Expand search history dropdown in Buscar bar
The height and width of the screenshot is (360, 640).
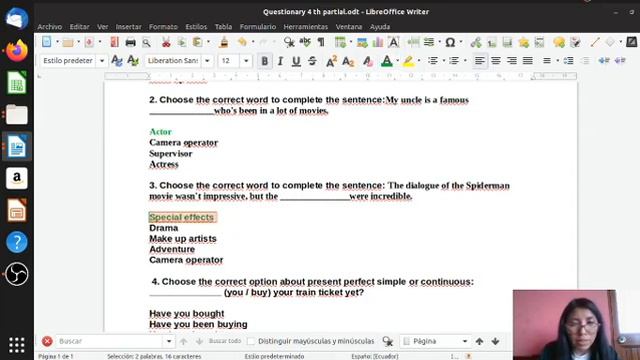[169, 341]
